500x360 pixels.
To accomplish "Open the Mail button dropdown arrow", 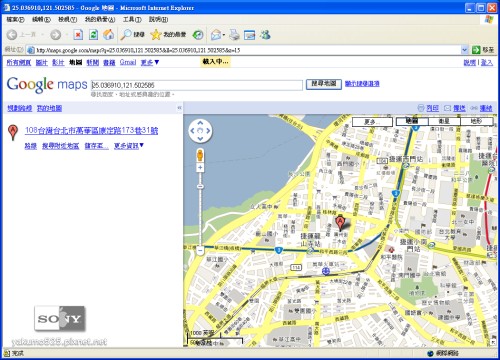I will click(x=224, y=35).
